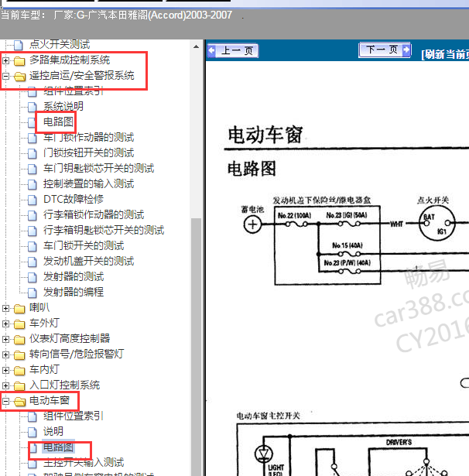Select highlighted 电路图 under 电动车窗

tap(58, 447)
